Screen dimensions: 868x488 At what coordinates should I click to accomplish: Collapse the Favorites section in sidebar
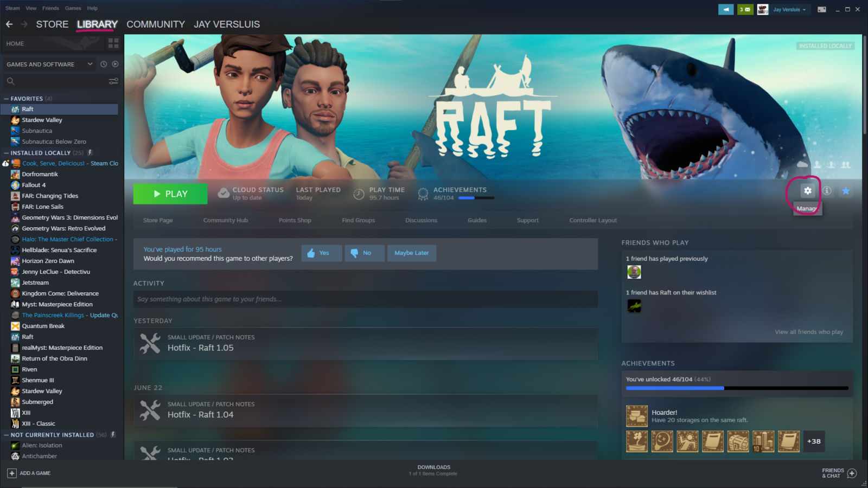[6, 98]
